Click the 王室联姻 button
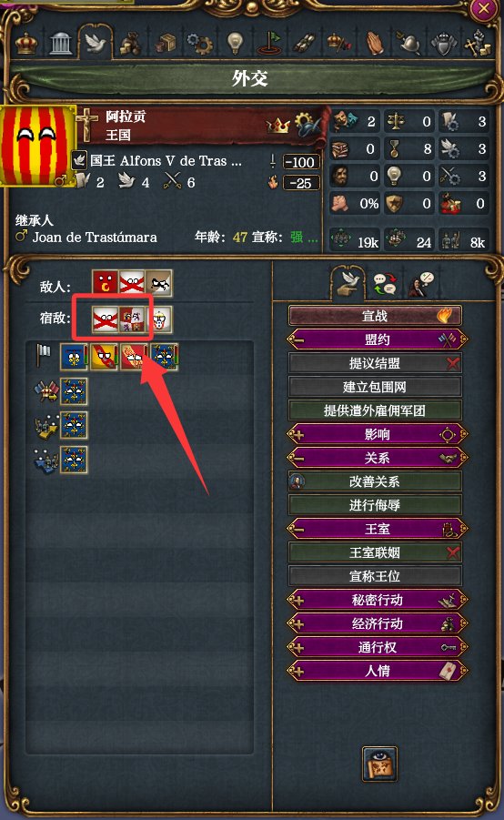 click(x=375, y=552)
